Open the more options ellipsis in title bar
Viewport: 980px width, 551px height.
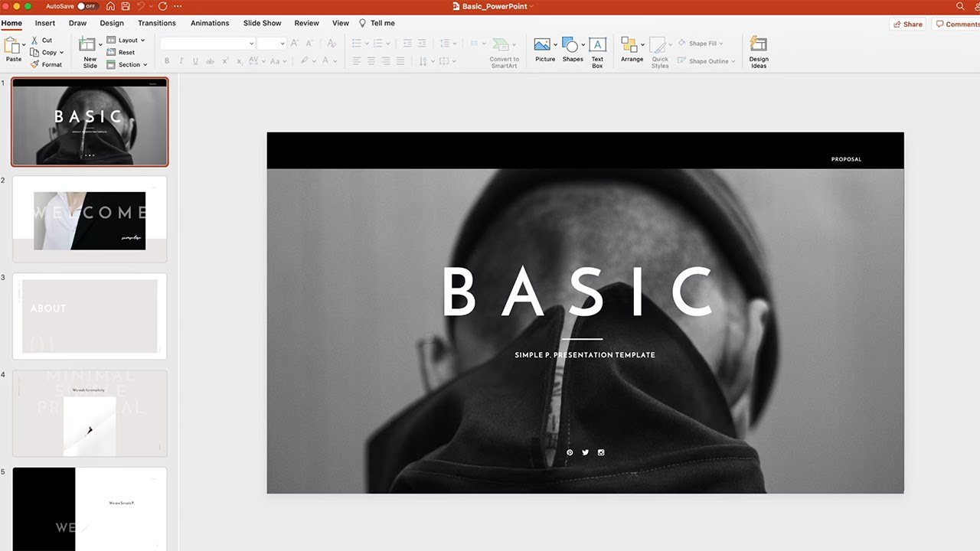[178, 6]
